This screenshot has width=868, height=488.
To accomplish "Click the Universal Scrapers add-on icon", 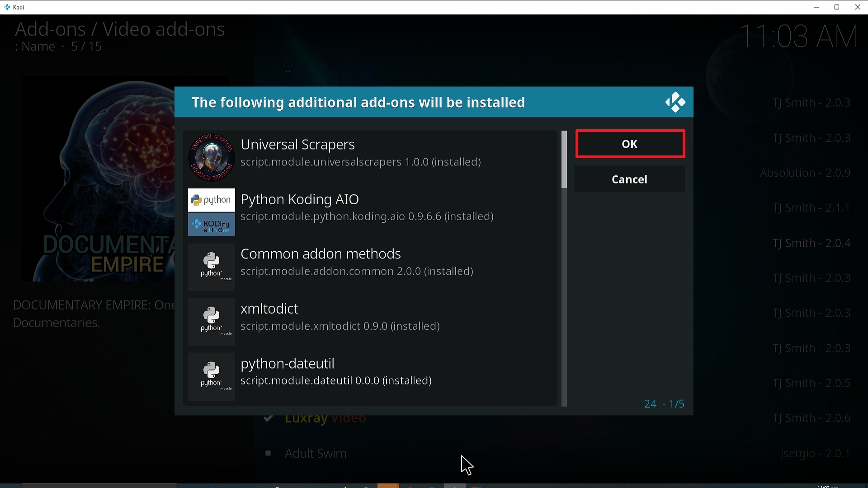I will pos(212,158).
